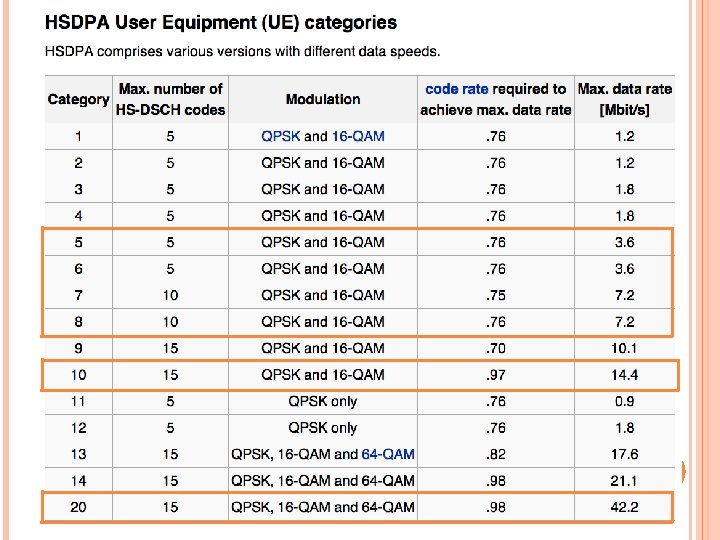The image size is (720, 540).
Task: Open the QPSK link in category 1 row
Action: 280,136
